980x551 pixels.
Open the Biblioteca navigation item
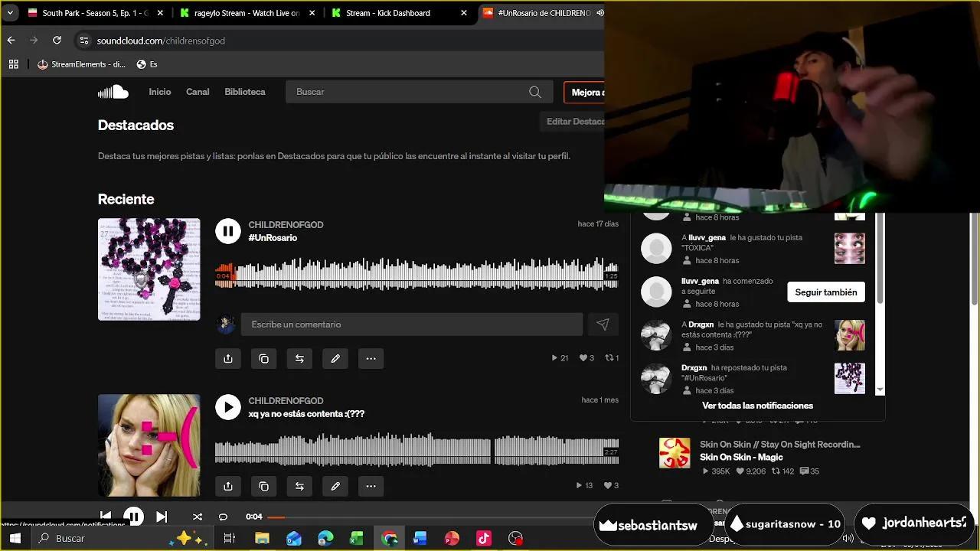pyautogui.click(x=245, y=92)
